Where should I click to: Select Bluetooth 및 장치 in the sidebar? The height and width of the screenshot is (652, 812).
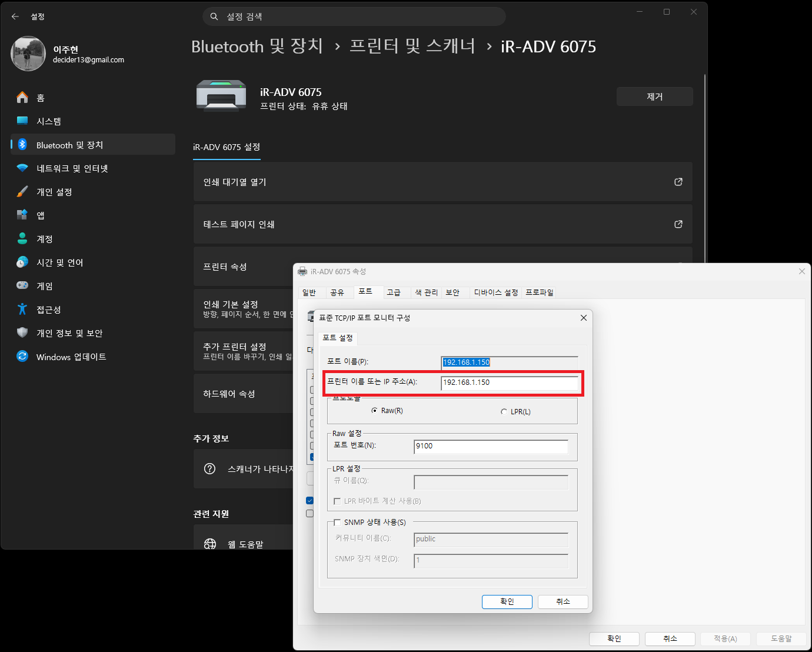pos(93,144)
